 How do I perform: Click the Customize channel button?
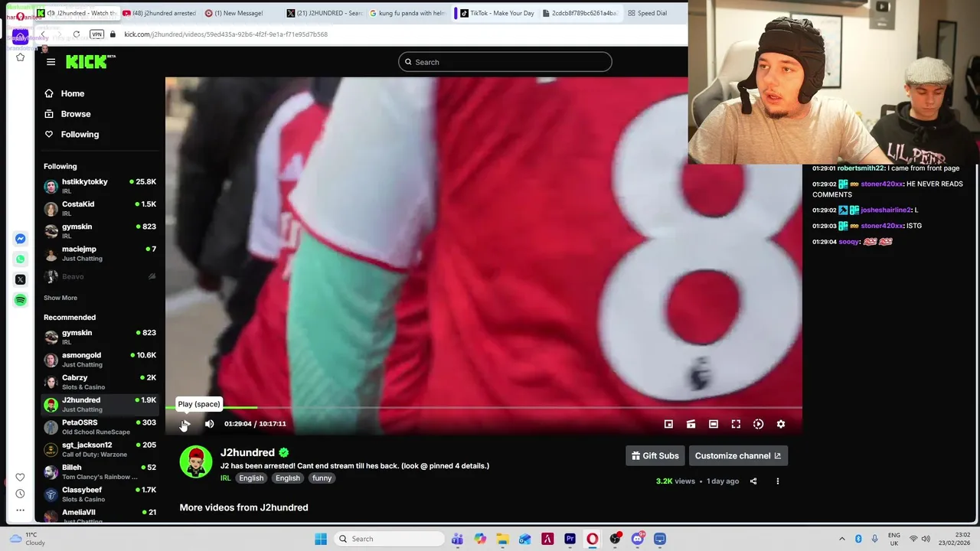coord(738,455)
